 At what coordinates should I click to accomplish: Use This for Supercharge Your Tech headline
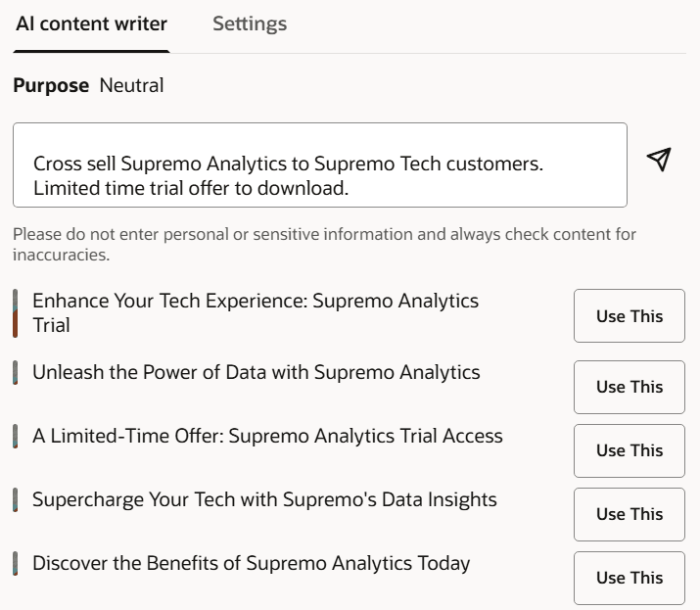coord(629,514)
